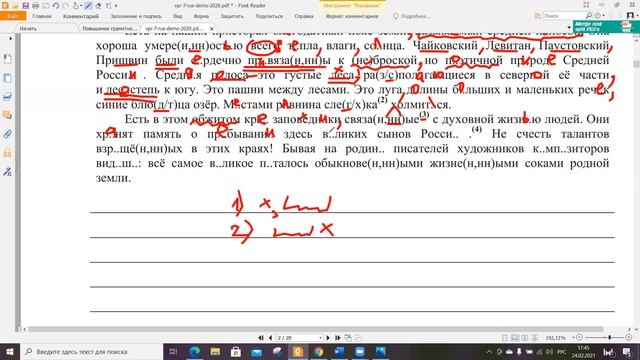The image size is (640, 360).
Task: Open the zoom percentage dropdown arrow
Action: click(x=573, y=338)
